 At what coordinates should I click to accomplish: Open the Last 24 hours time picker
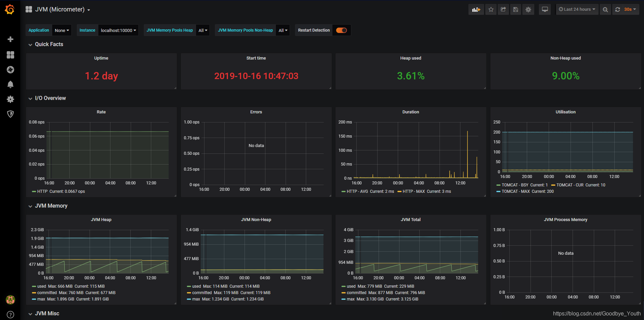(x=577, y=9)
